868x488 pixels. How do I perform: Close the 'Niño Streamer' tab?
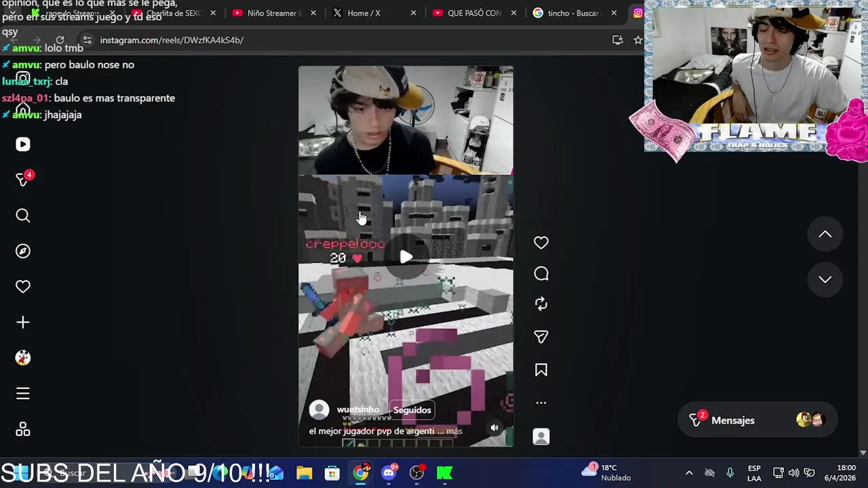[x=313, y=13]
